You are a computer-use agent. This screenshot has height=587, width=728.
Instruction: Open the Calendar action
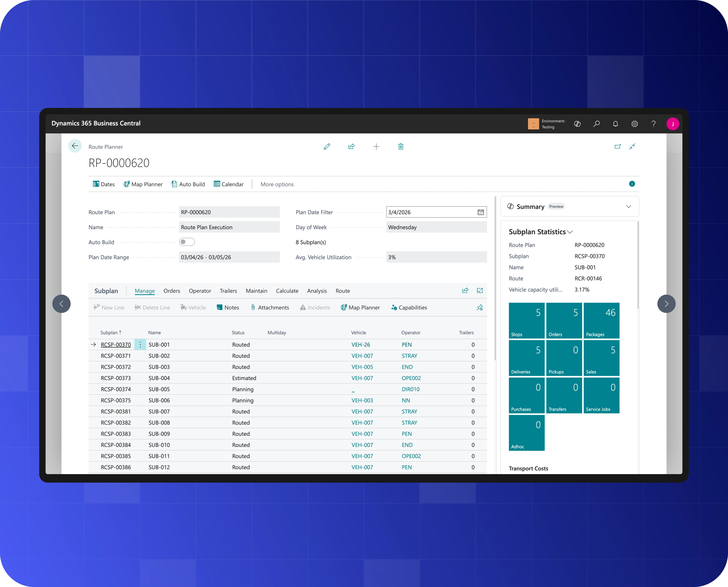click(229, 184)
